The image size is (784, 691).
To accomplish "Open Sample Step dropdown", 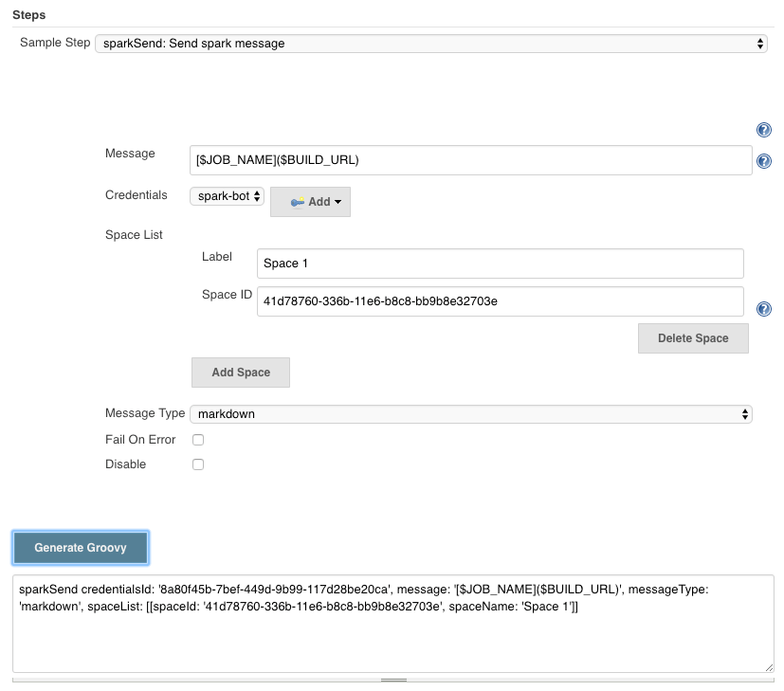I will click(x=431, y=44).
